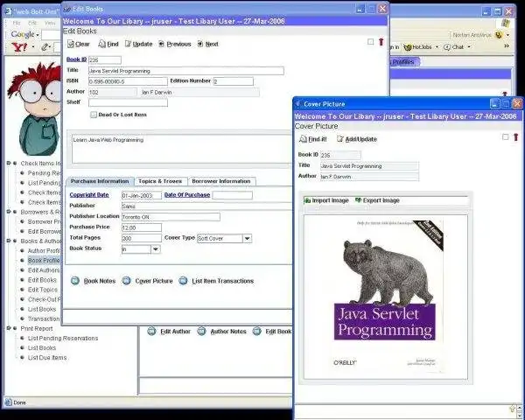Click the book description text area
The image size is (525, 420).
183,149
